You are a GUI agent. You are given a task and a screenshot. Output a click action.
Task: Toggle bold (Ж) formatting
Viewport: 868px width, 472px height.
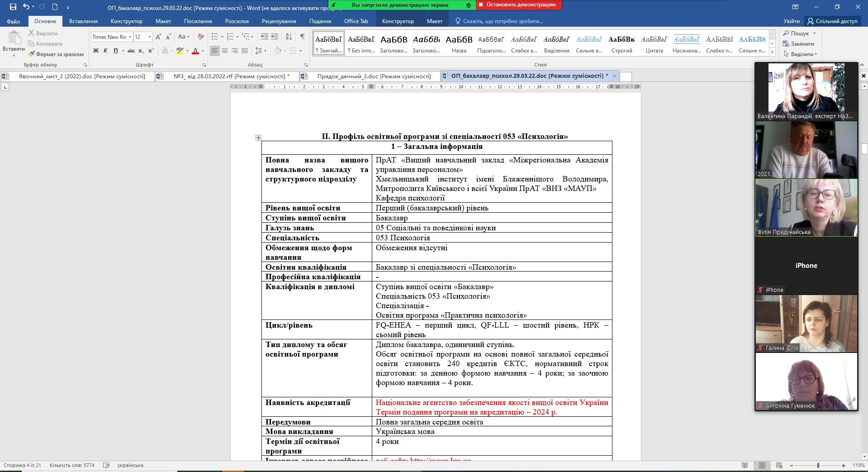click(x=96, y=51)
